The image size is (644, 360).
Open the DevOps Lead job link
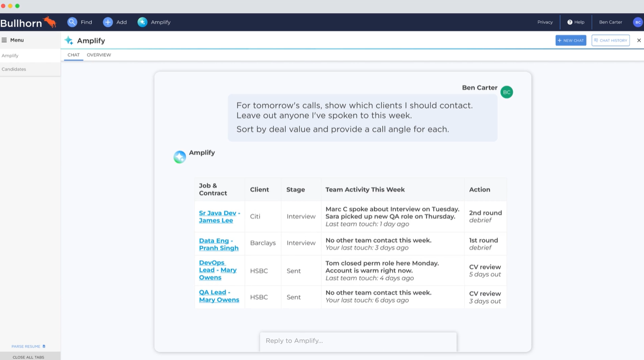[x=212, y=267]
